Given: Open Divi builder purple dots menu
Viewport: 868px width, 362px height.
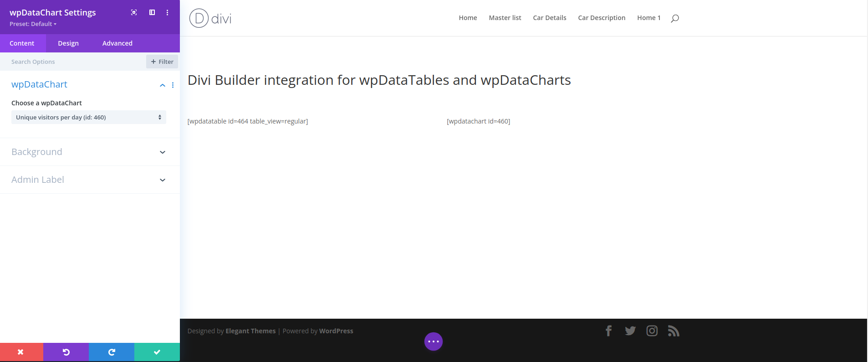Looking at the screenshot, I should 434,341.
